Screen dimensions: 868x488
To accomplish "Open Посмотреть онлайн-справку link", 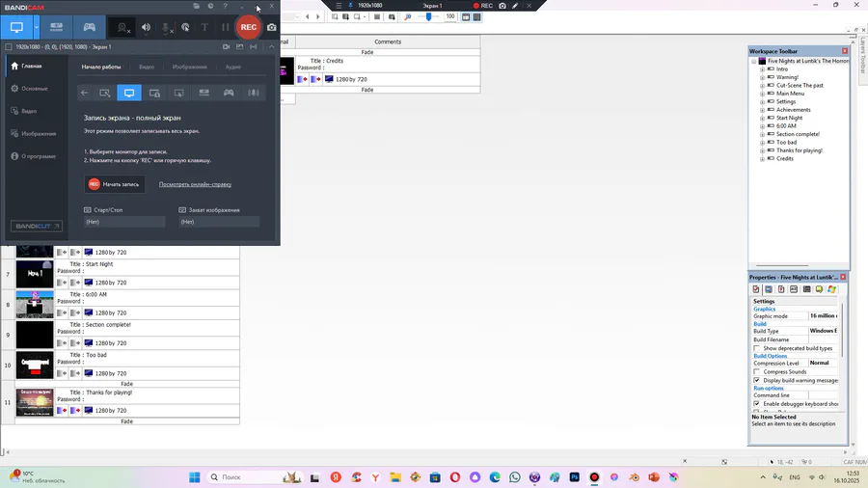I will (x=195, y=184).
